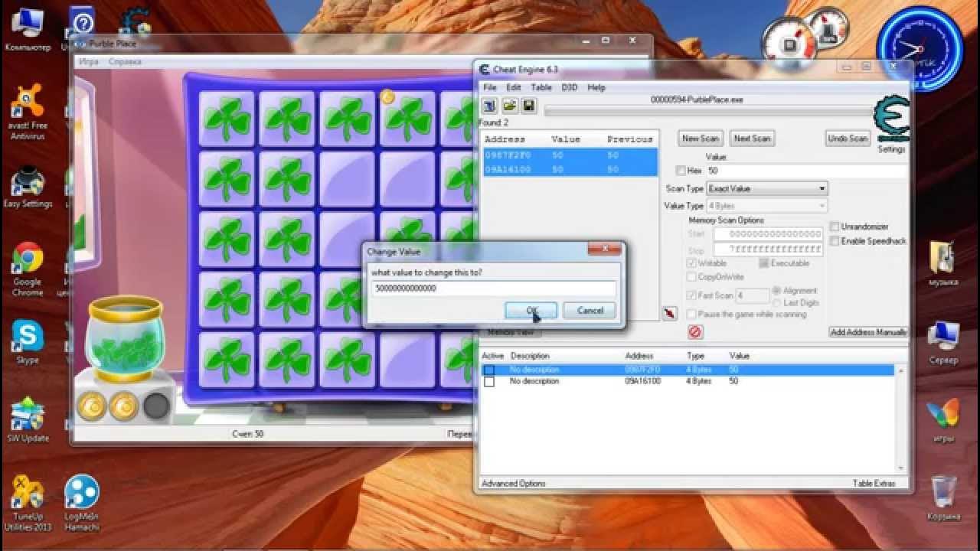Click the Next Scan button
980x551 pixels.
click(x=752, y=139)
